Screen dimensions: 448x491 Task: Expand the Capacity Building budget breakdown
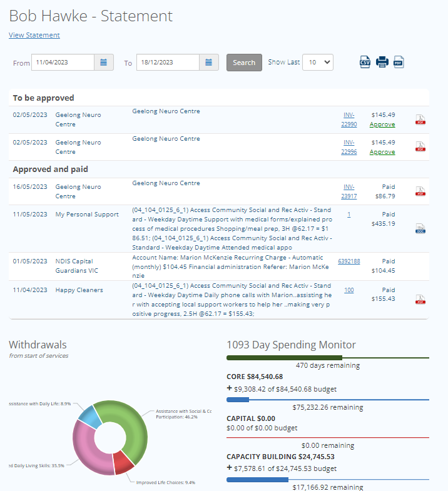pos(230,468)
